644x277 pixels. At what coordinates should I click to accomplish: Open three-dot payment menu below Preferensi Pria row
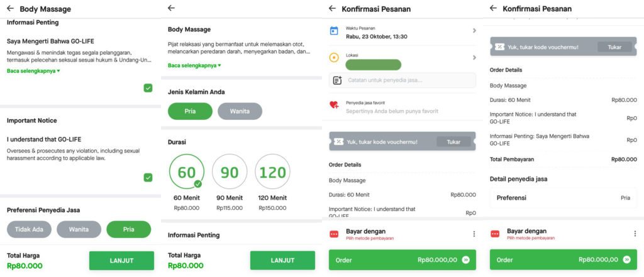pyautogui.click(x=635, y=234)
